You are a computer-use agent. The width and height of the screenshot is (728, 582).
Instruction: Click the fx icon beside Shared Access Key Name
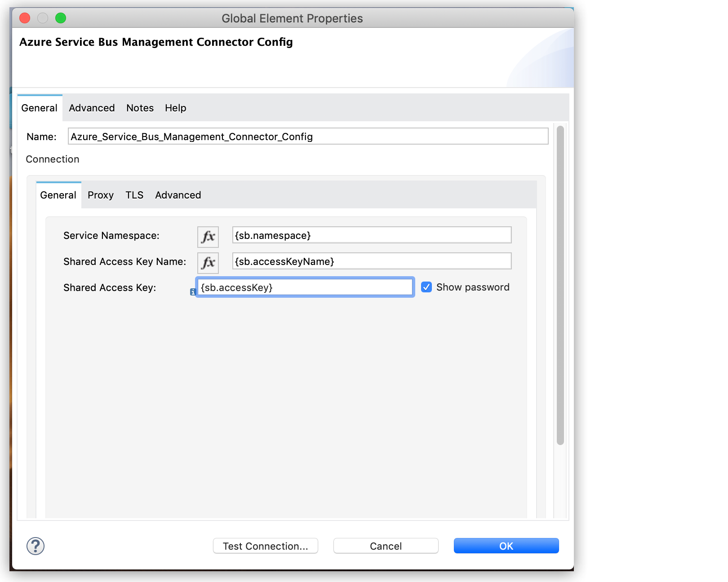(x=207, y=263)
